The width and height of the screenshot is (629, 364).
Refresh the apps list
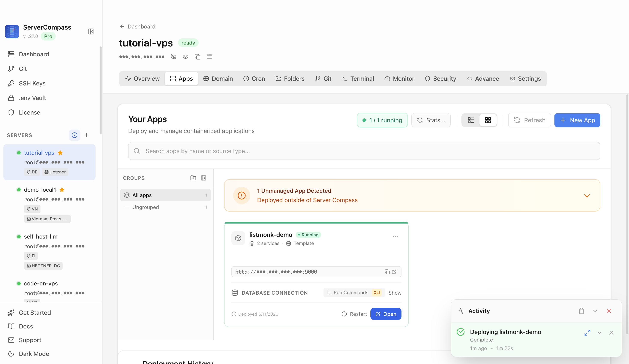[529, 120]
